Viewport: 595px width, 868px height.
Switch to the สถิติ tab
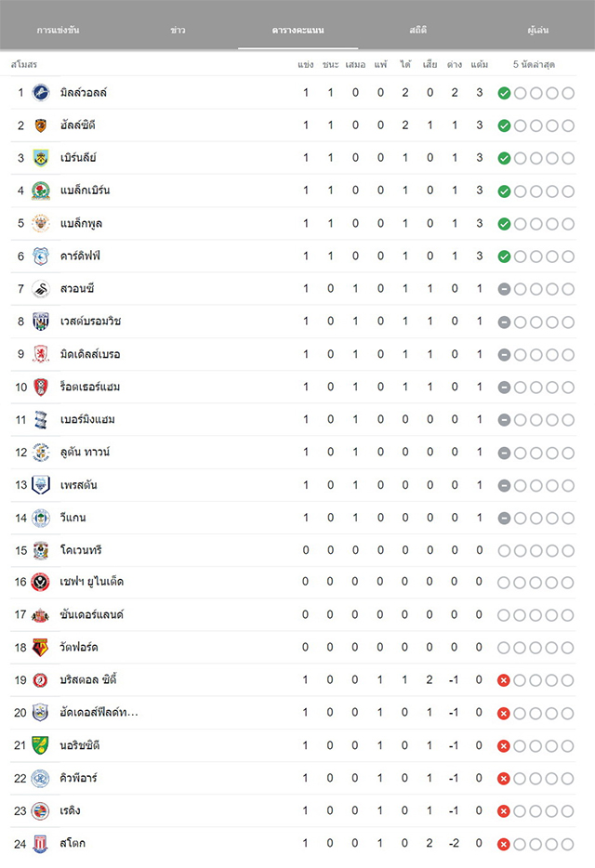(418, 30)
